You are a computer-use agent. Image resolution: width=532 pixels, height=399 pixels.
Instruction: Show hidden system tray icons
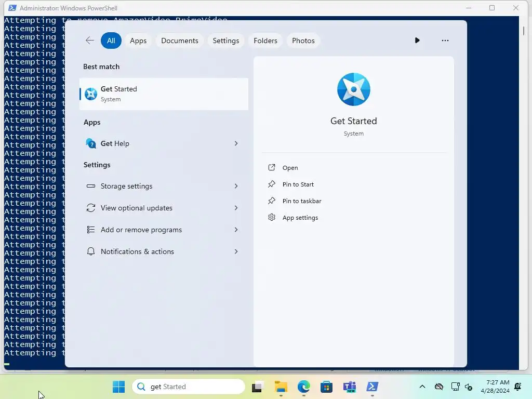click(x=422, y=387)
